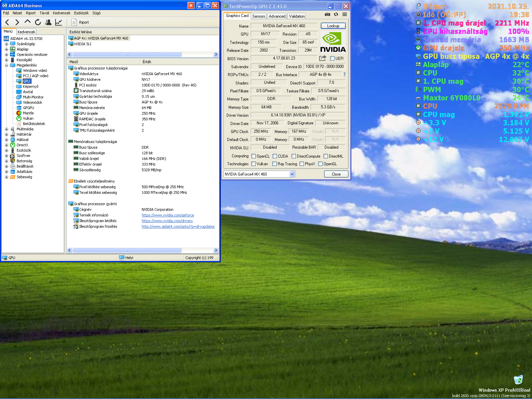The image size is (532, 399).
Task: Toggle the UEFI checkbox in GPU-Z
Action: pos(332,58)
